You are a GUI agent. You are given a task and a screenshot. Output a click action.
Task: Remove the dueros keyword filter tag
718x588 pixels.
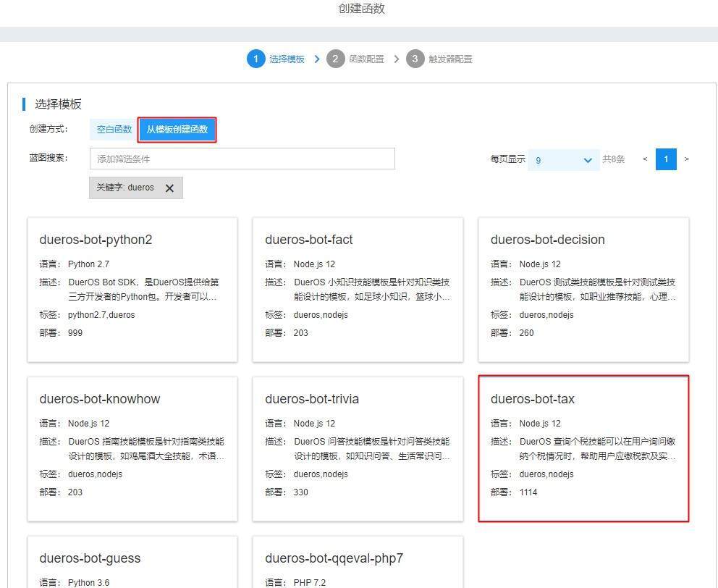point(169,188)
